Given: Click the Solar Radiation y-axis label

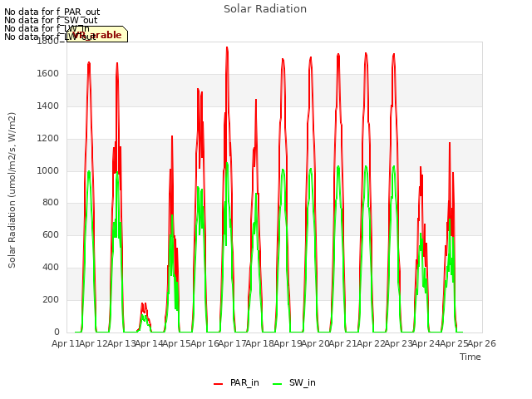Looking at the screenshot, I should pyautogui.click(x=12, y=190).
